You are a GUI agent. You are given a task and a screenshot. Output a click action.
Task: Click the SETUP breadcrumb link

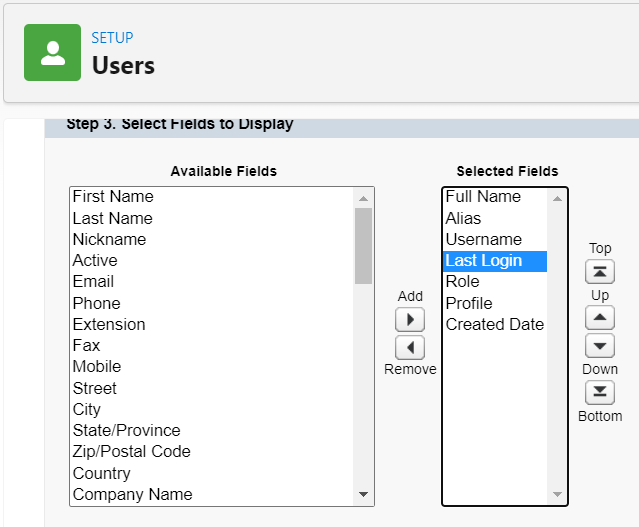112,38
